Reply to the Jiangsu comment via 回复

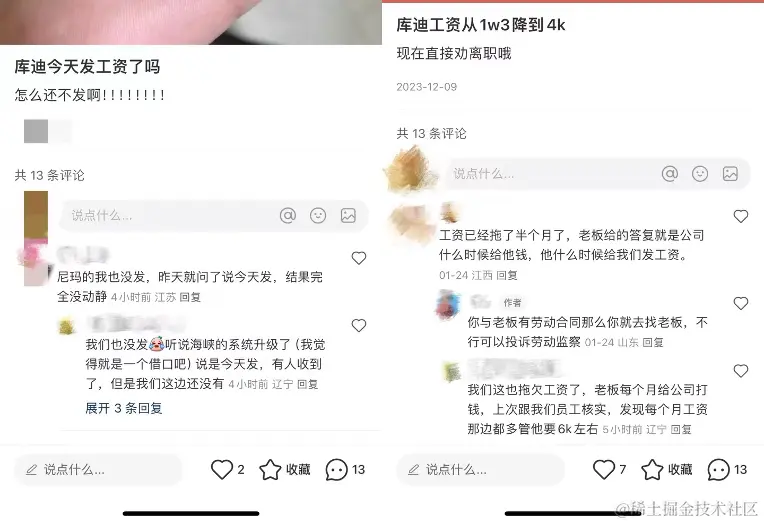coord(190,297)
